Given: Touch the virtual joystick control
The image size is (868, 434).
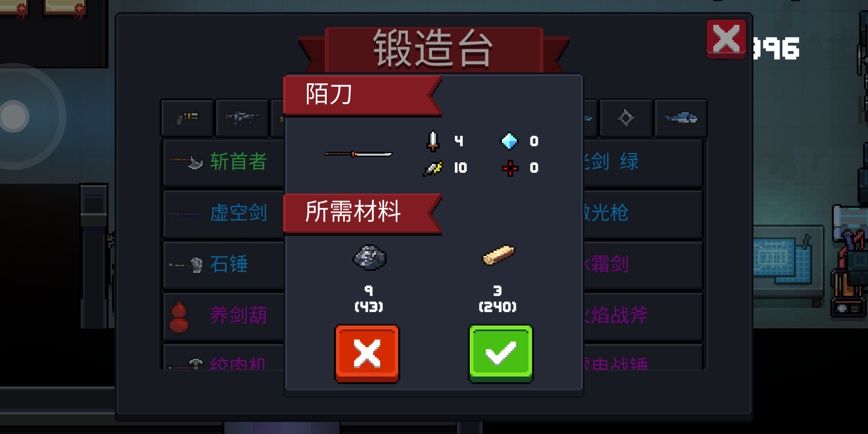Looking at the screenshot, I should click(x=14, y=117).
